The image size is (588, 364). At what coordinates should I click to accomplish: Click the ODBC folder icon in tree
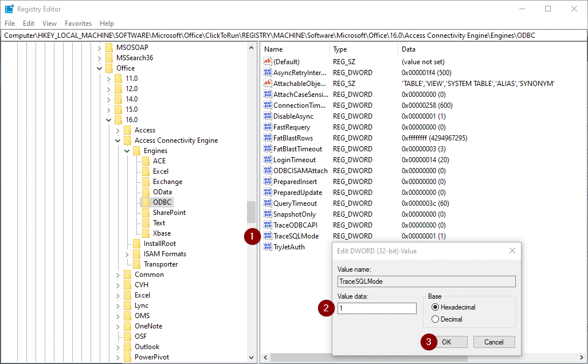[146, 202]
